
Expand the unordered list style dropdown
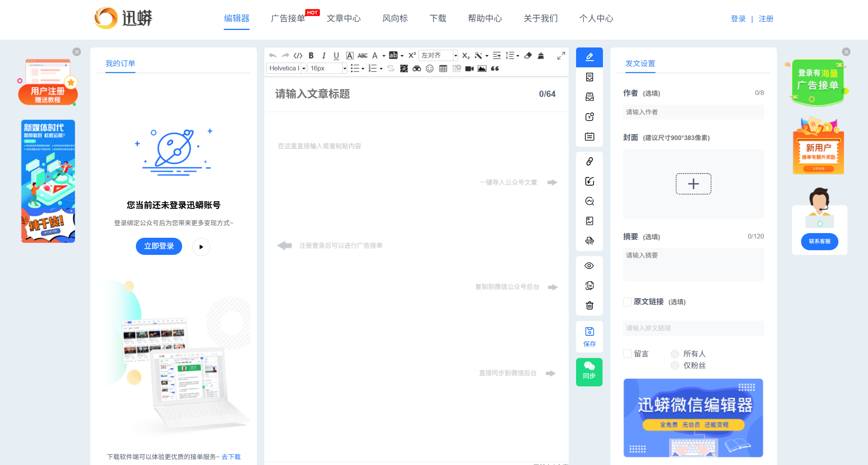pos(363,69)
